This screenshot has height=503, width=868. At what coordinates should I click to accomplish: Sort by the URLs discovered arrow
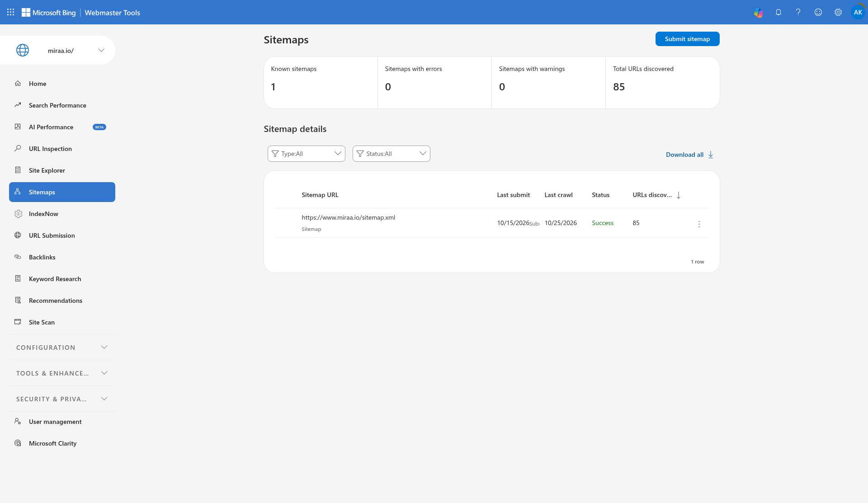click(x=679, y=195)
